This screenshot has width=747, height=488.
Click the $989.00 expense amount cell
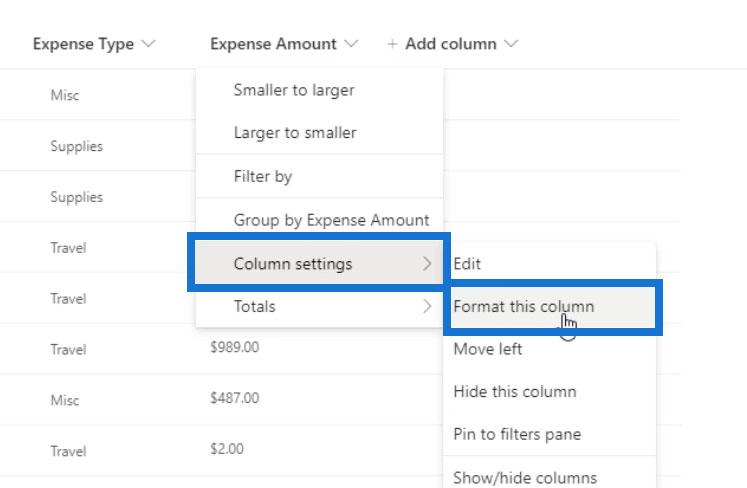234,347
